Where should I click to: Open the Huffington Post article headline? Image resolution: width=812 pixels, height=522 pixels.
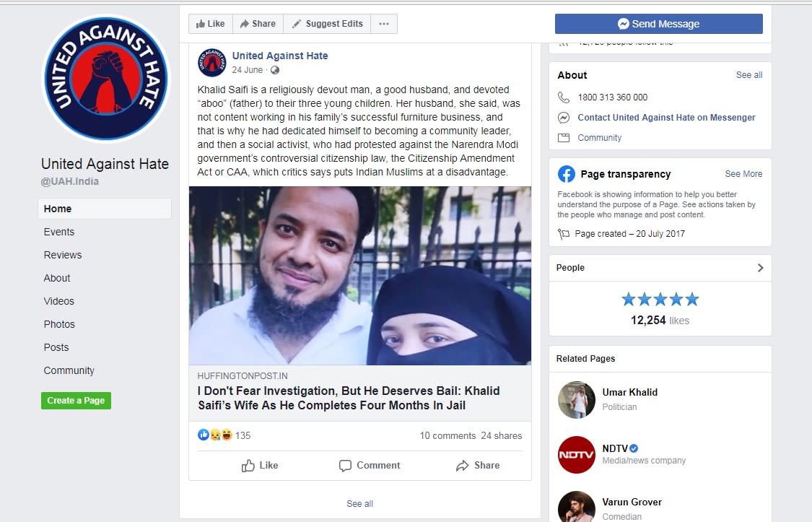point(349,398)
